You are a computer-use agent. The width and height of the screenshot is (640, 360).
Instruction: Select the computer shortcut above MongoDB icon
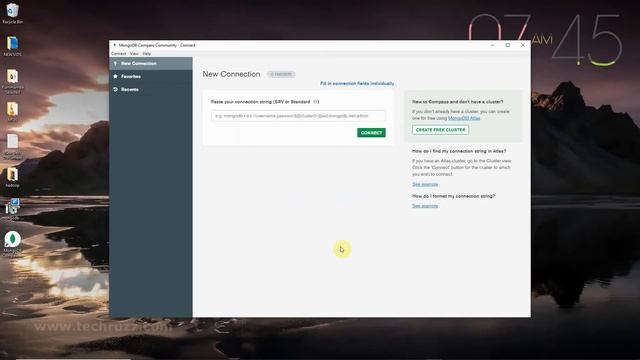point(12,209)
